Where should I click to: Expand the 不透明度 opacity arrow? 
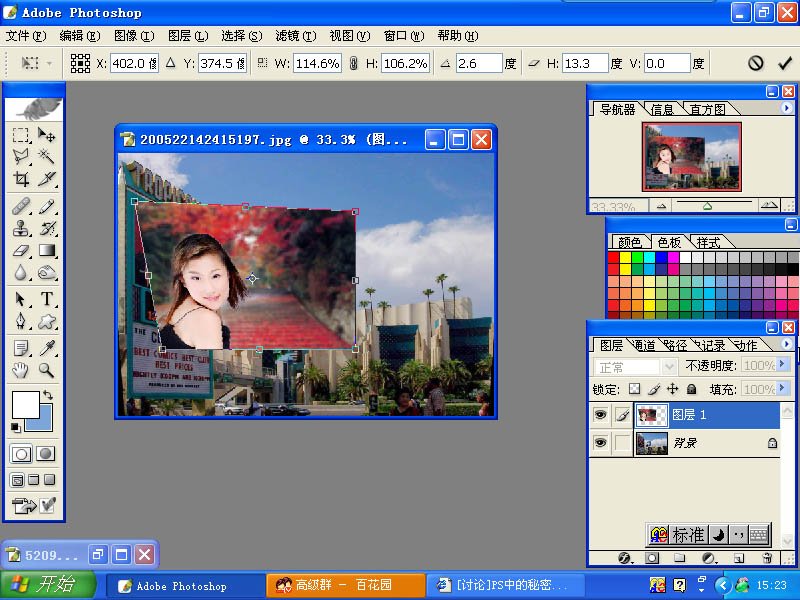pyautogui.click(x=784, y=367)
